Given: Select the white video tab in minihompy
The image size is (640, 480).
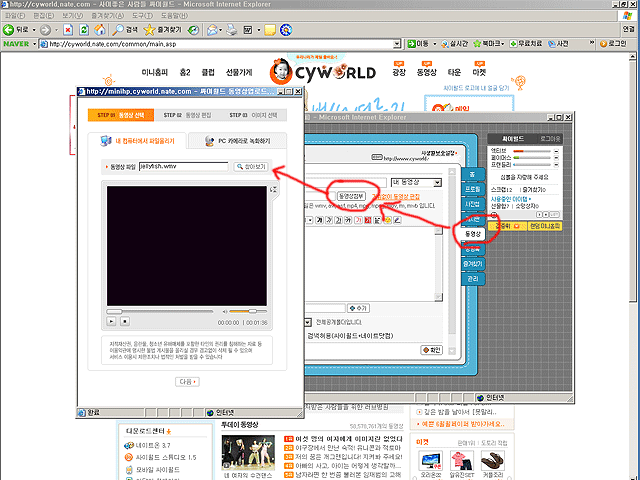Looking at the screenshot, I should [x=473, y=234].
